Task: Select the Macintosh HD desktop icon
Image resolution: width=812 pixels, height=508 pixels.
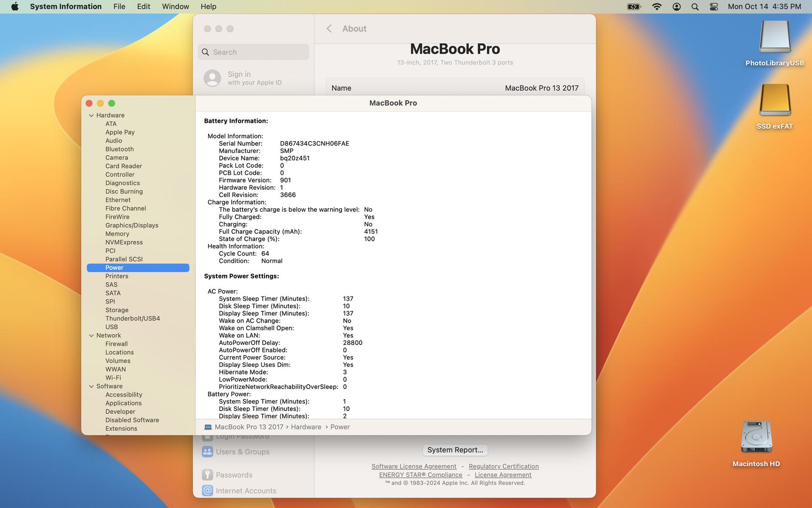Action: [756, 437]
